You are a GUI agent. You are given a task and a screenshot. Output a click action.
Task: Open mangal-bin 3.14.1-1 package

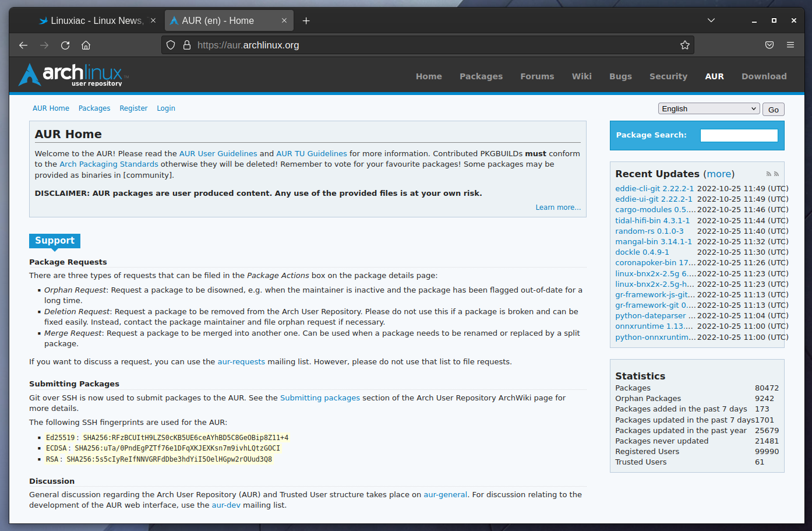(x=654, y=242)
